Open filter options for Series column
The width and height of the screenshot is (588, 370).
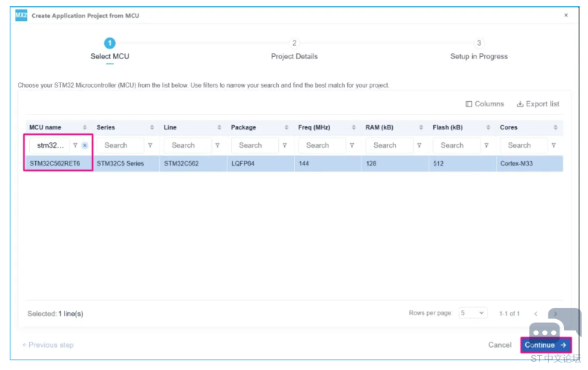[x=150, y=145]
